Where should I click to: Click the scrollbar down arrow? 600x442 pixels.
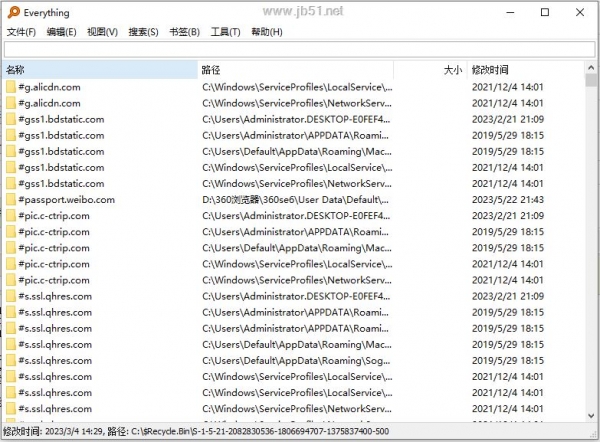[x=591, y=416]
